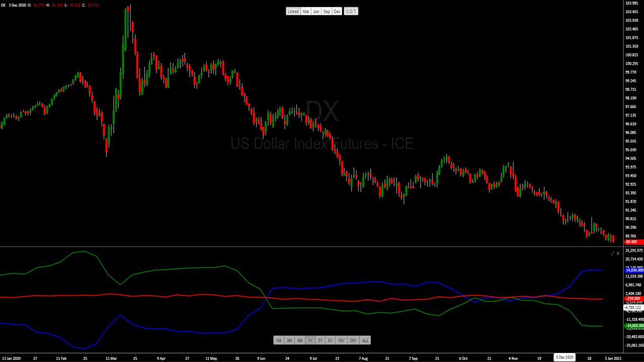Set chart range to 1M

[279, 340]
